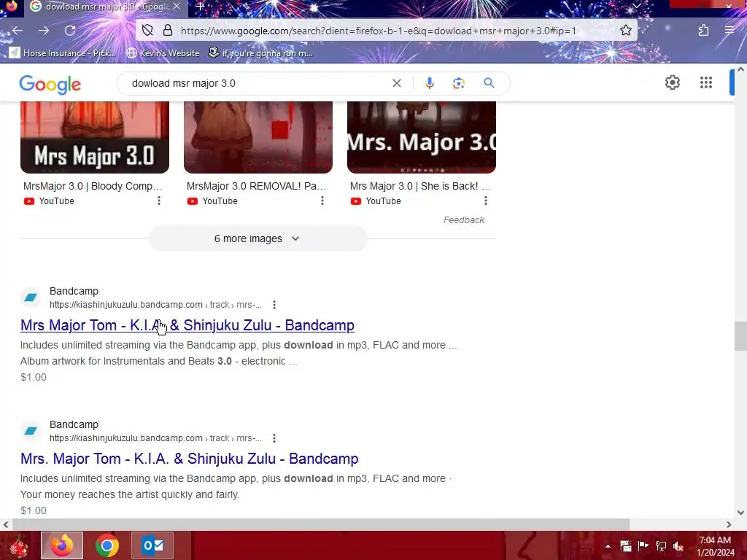Screen dimensions: 747x560
Task: Open Google quick settings gear
Action: click(x=672, y=83)
